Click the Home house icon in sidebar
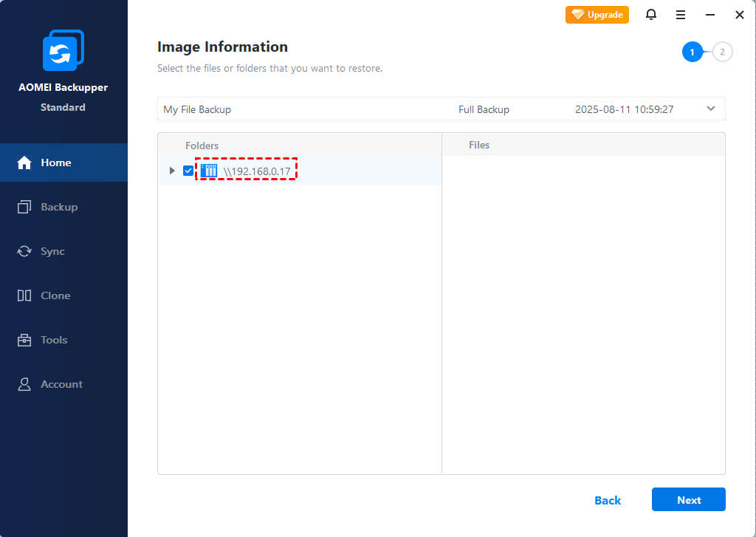Viewport: 756px width, 537px height. click(24, 163)
